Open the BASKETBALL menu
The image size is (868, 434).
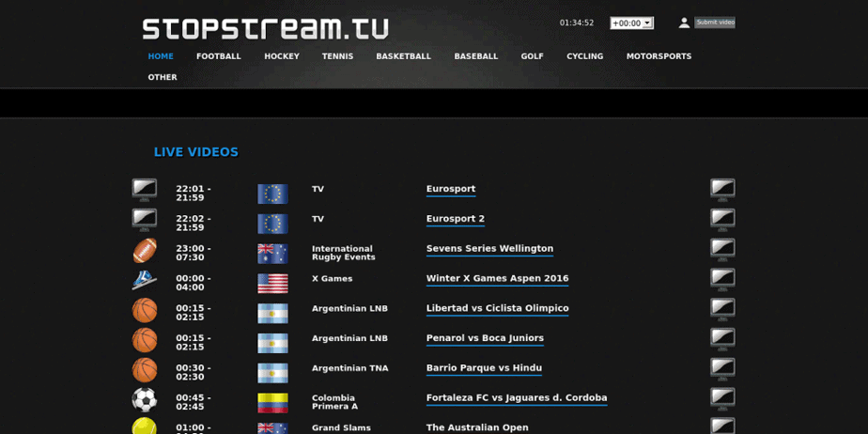tap(404, 56)
